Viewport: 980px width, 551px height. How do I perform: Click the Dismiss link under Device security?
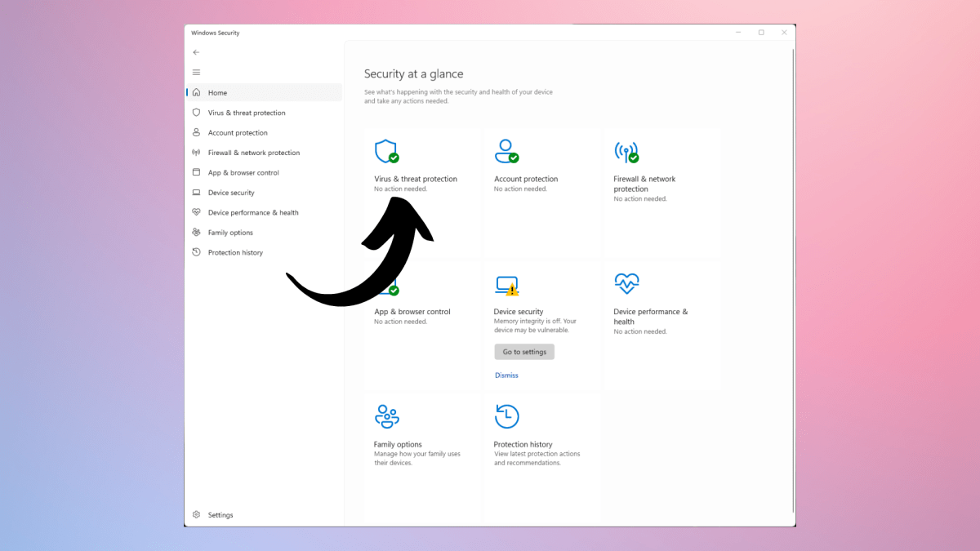pyautogui.click(x=506, y=375)
